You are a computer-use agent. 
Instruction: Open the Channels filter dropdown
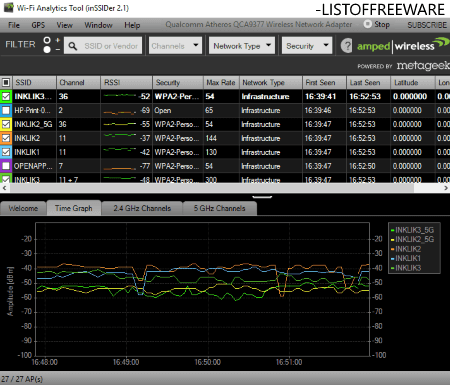click(175, 45)
